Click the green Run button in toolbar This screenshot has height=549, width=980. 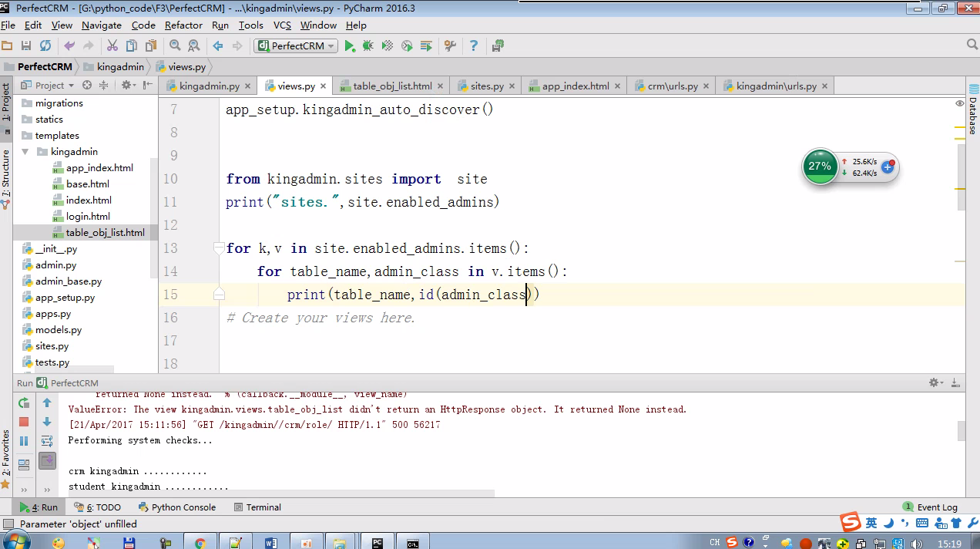click(x=350, y=46)
